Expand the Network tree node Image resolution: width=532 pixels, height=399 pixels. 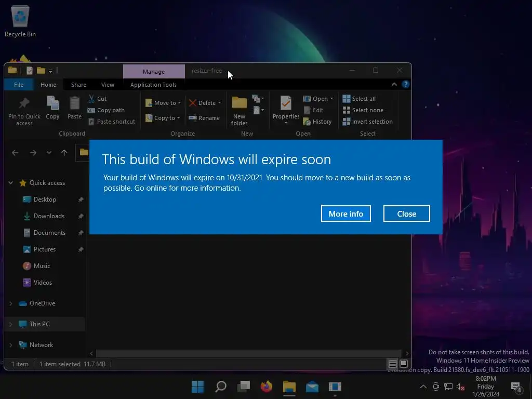10,345
